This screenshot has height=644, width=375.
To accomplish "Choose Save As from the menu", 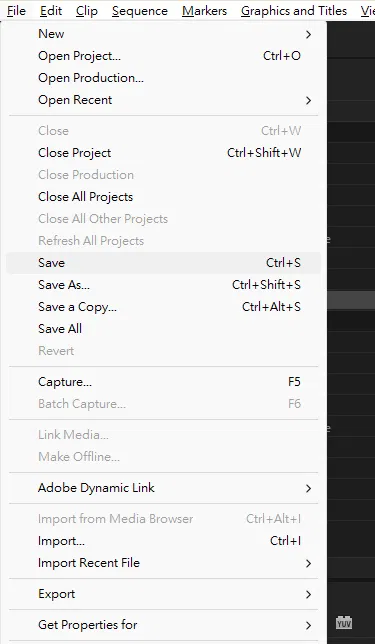I will pyautogui.click(x=163, y=285).
